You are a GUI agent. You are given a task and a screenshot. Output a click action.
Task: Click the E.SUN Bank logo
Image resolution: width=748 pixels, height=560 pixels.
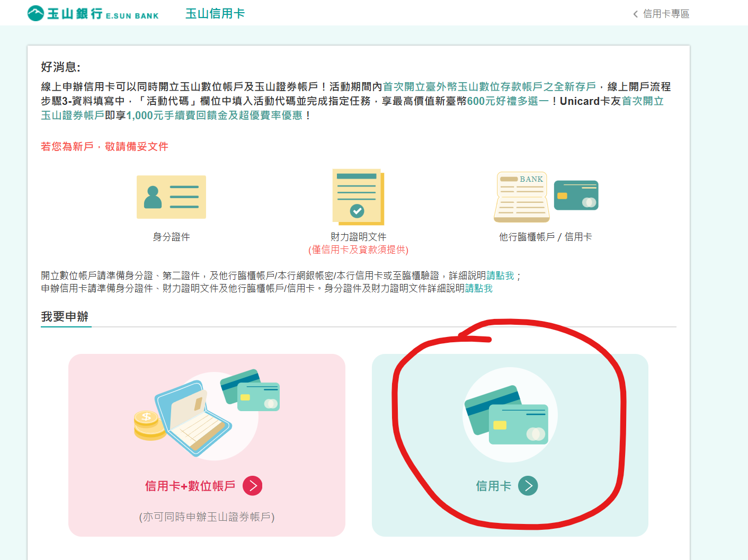click(x=93, y=13)
